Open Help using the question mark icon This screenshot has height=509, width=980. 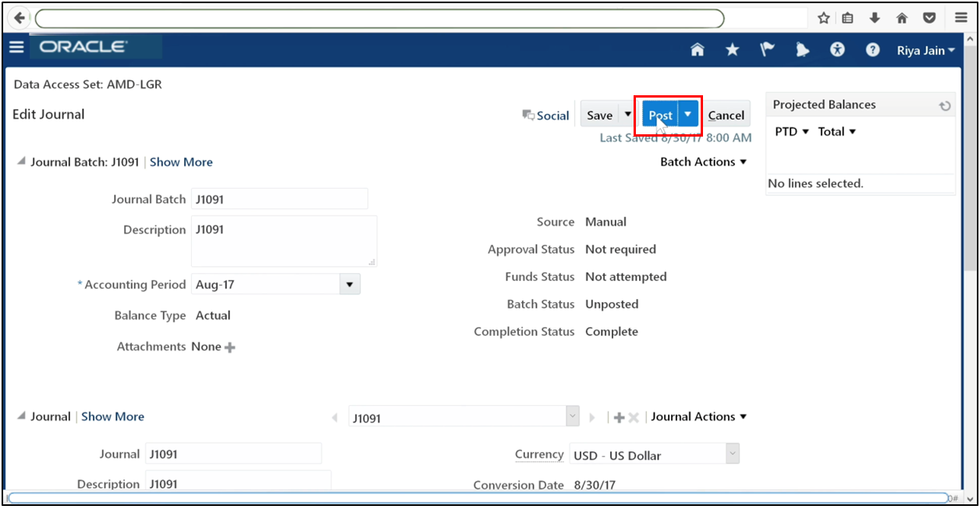872,49
